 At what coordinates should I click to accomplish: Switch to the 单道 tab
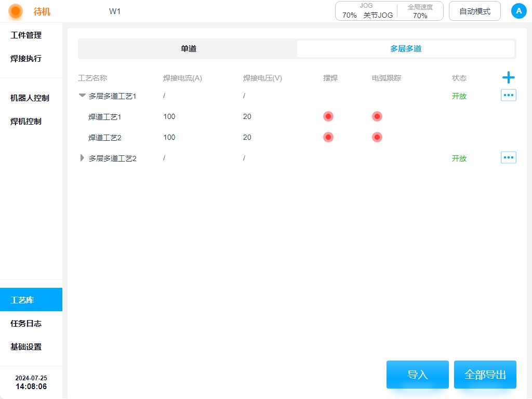tap(188, 49)
